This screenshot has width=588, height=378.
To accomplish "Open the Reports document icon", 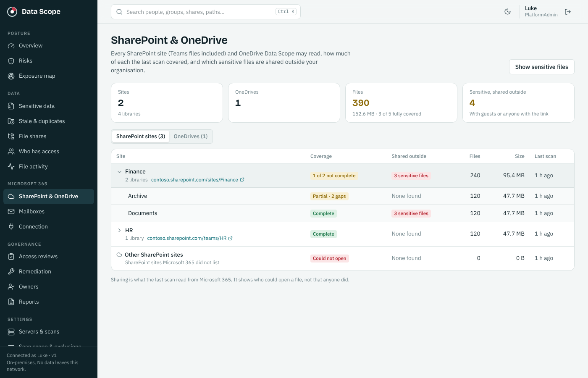I will point(11,302).
